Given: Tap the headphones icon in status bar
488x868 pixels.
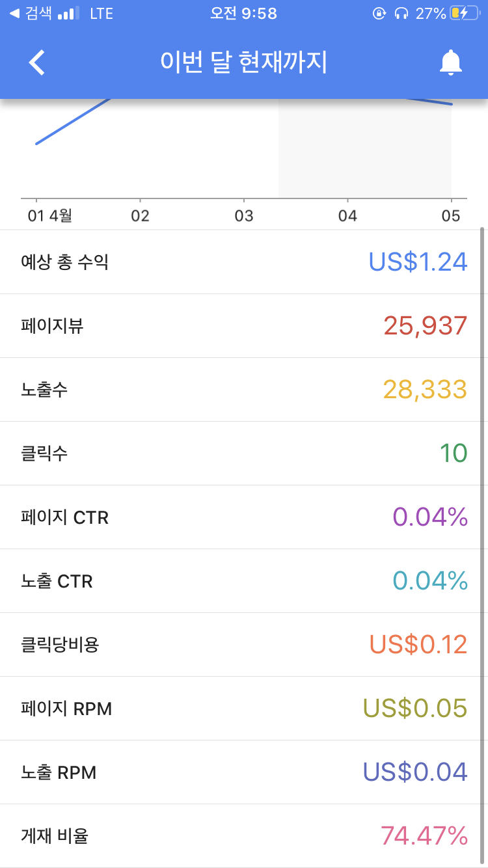Looking at the screenshot, I should tap(401, 13).
